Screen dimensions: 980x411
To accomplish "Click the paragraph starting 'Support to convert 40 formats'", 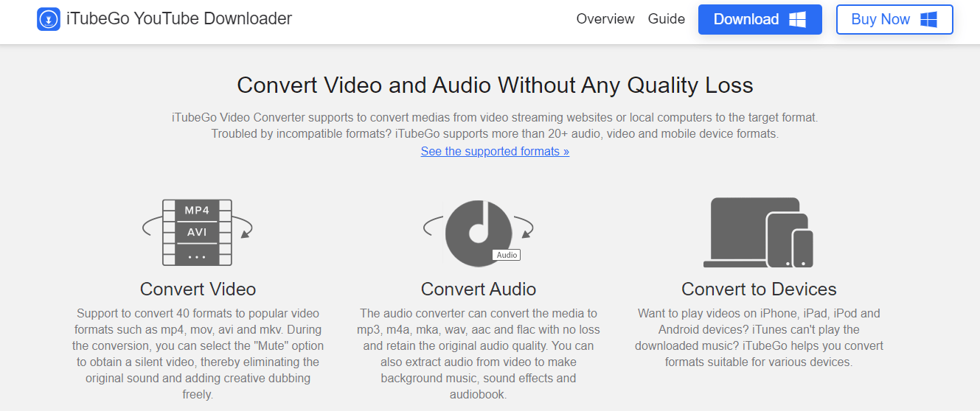I will pos(198,354).
